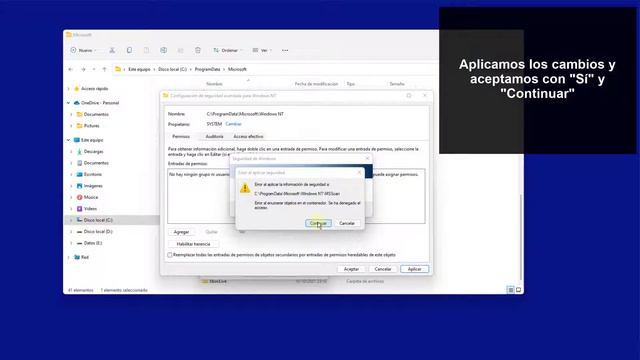The image size is (640, 360).
Task: Select Documentos under OneDrive
Action: coord(96,114)
